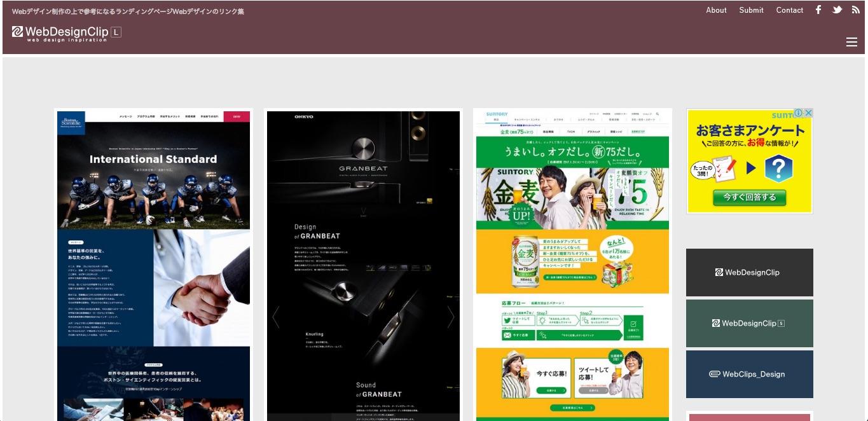The image size is (868, 421).
Task: Click the green 今すぐ回答する ad button
Action: tap(749, 197)
